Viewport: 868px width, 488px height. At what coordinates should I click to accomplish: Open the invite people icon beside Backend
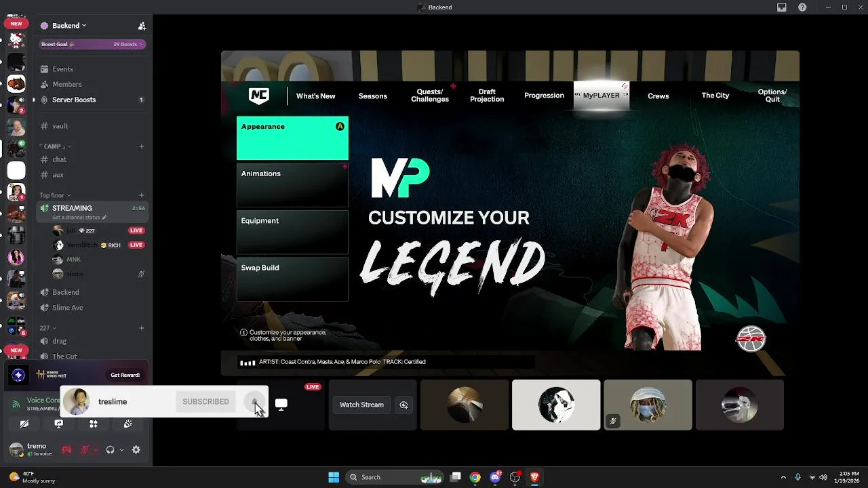click(x=142, y=26)
